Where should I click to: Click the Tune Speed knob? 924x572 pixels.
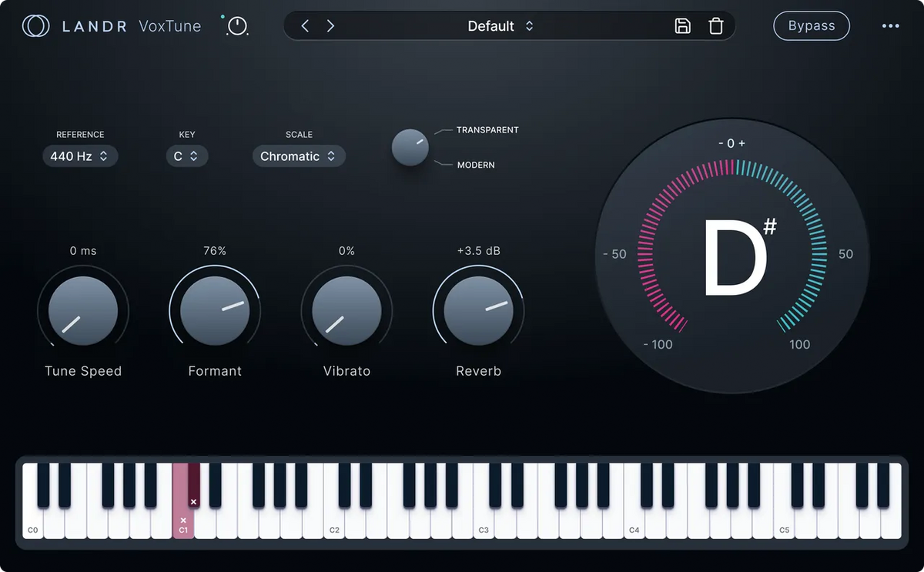click(82, 310)
